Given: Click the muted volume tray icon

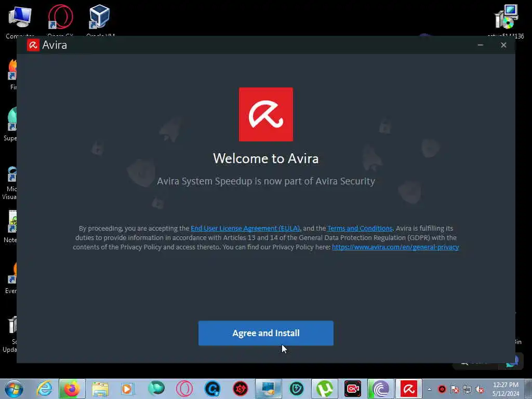Looking at the screenshot, I should 480,389.
